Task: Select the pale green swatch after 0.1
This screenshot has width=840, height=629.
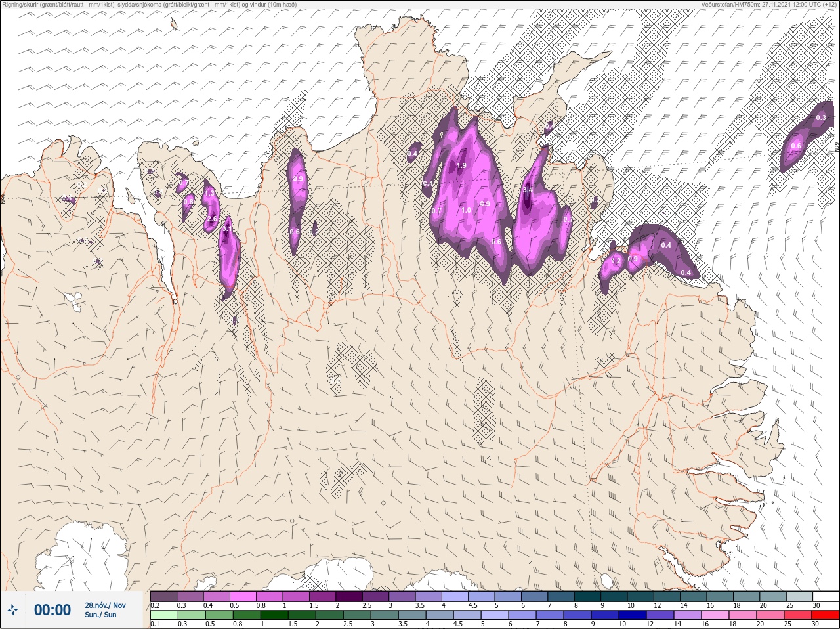Action: [164, 615]
